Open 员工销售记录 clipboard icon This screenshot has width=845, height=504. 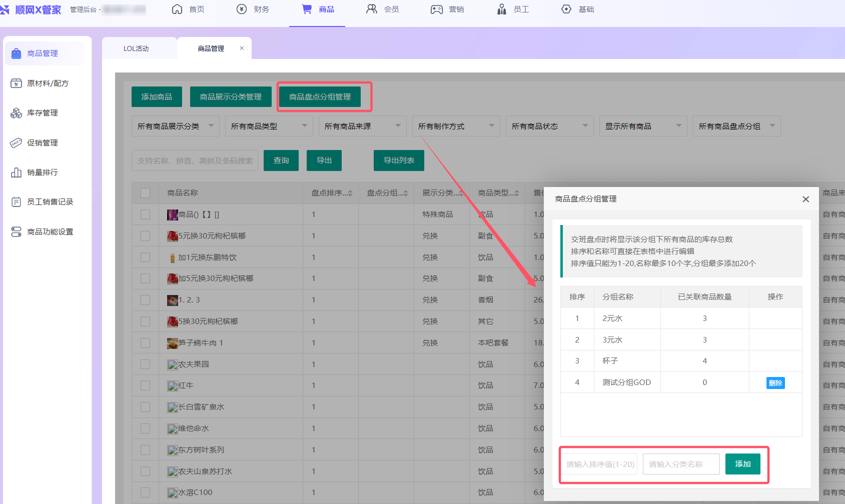pos(16,202)
